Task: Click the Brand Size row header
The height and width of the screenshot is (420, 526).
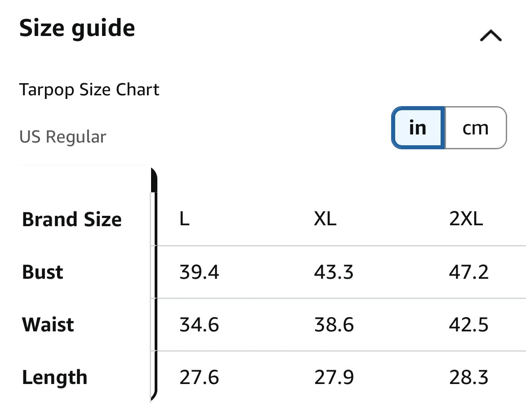Action: click(x=72, y=219)
